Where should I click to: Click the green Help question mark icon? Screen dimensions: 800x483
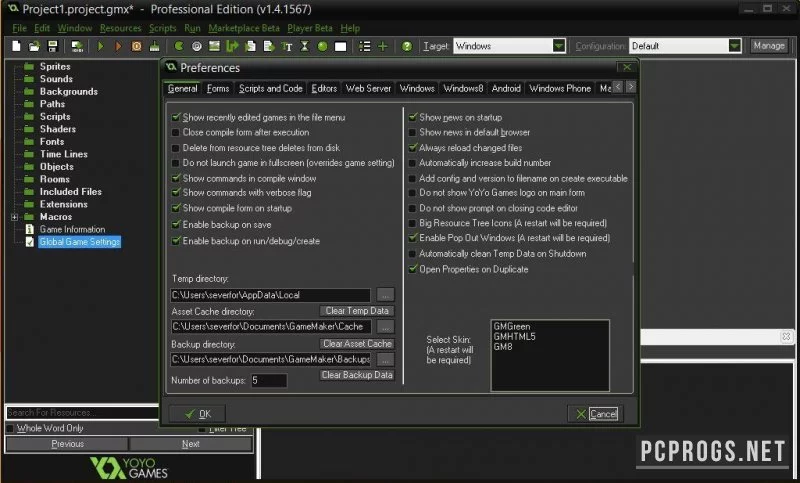407,46
